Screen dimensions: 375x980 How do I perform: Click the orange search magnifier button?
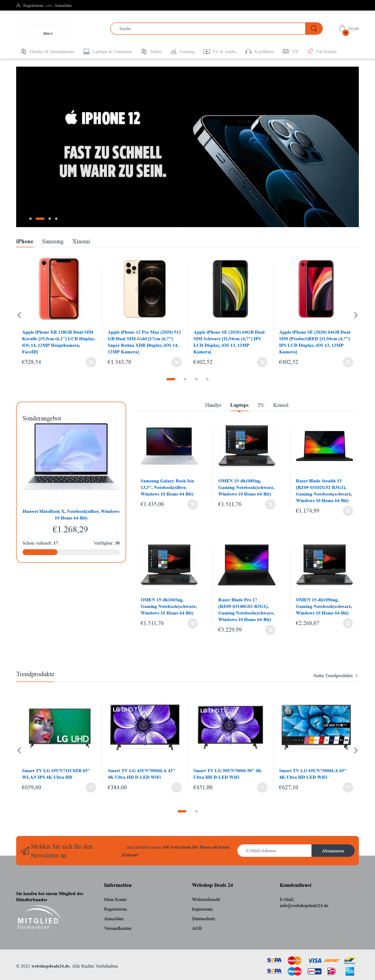313,29
